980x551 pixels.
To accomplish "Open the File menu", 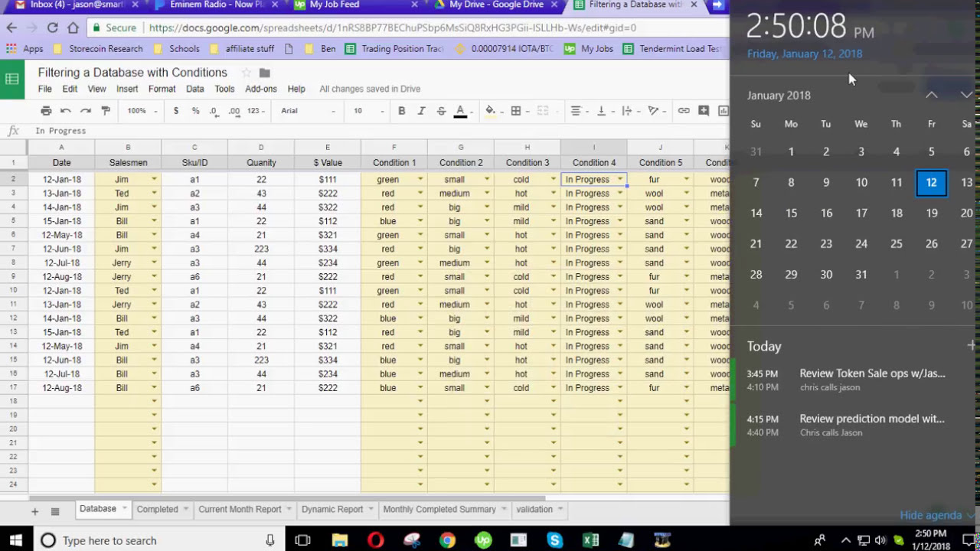I will pos(45,89).
